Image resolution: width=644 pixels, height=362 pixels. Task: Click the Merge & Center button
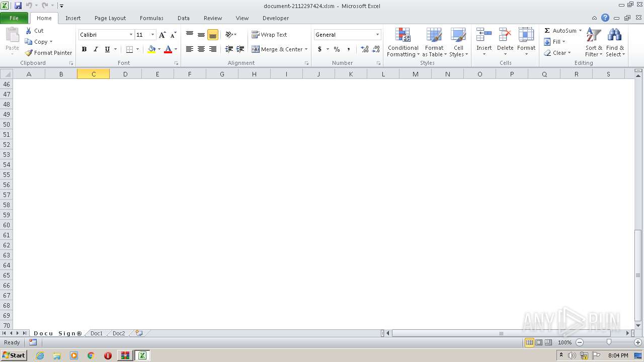277,49
